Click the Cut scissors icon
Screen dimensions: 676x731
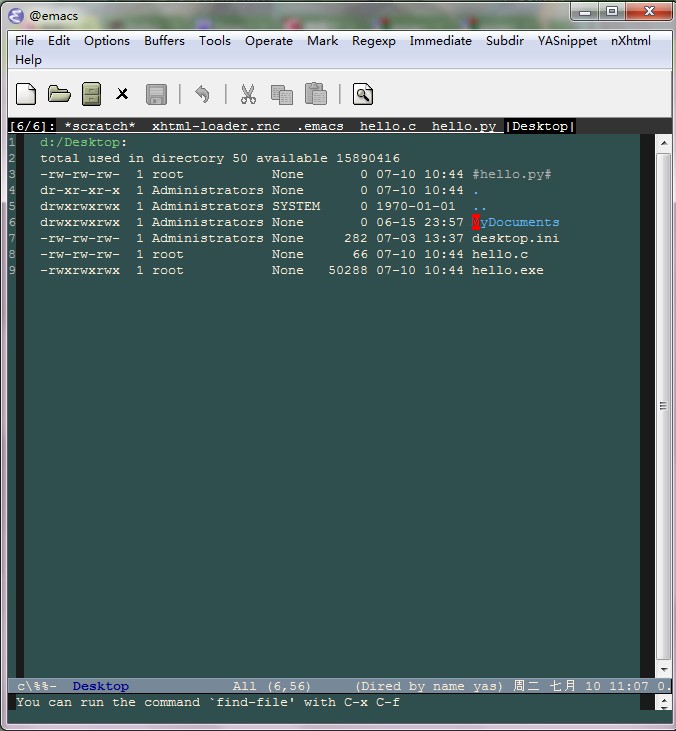248,94
